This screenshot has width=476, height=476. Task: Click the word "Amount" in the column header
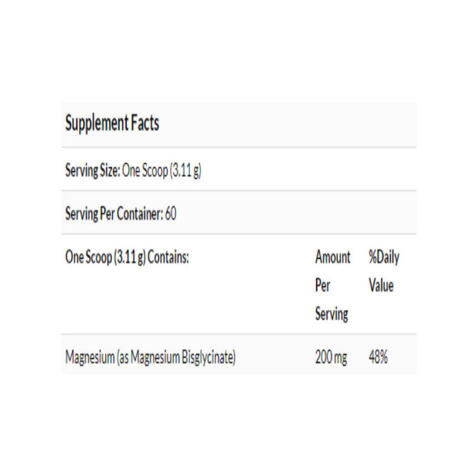[x=333, y=257]
